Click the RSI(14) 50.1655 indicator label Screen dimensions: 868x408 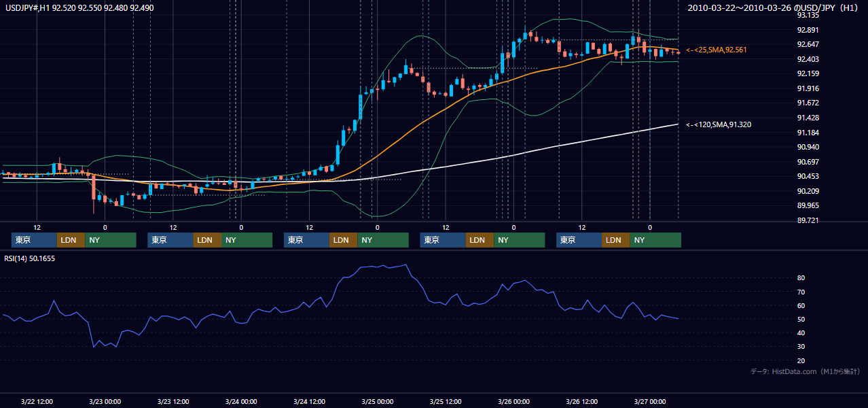pyautogui.click(x=29, y=259)
